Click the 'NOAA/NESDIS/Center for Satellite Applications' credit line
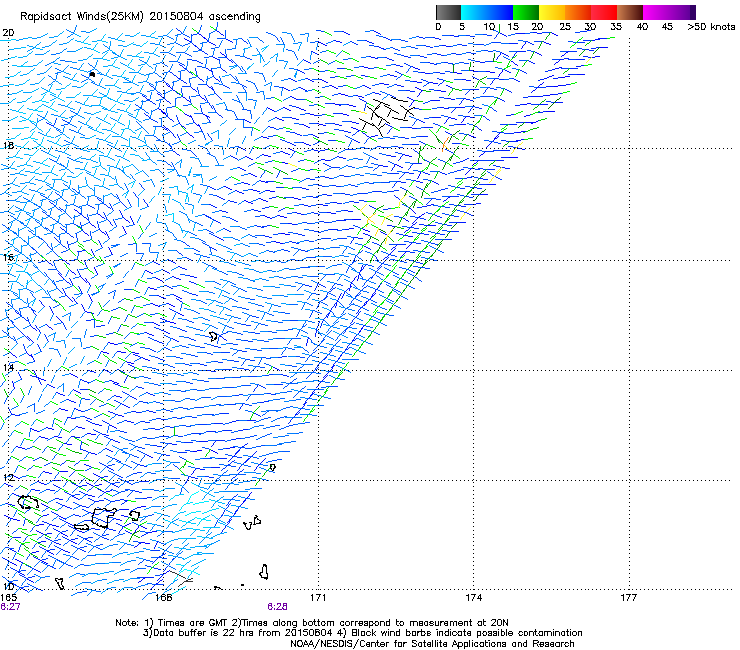Image resolution: width=740 pixels, height=650 pixels. pyautogui.click(x=432, y=644)
